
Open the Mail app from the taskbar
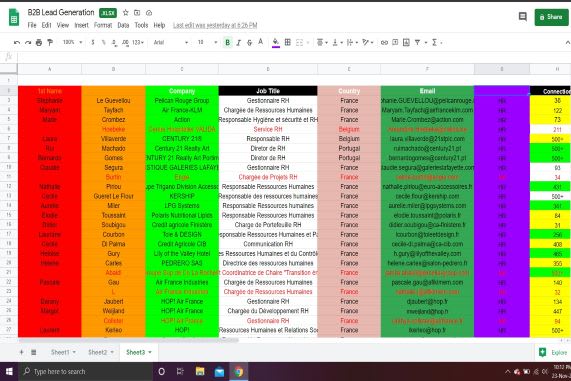(x=219, y=372)
